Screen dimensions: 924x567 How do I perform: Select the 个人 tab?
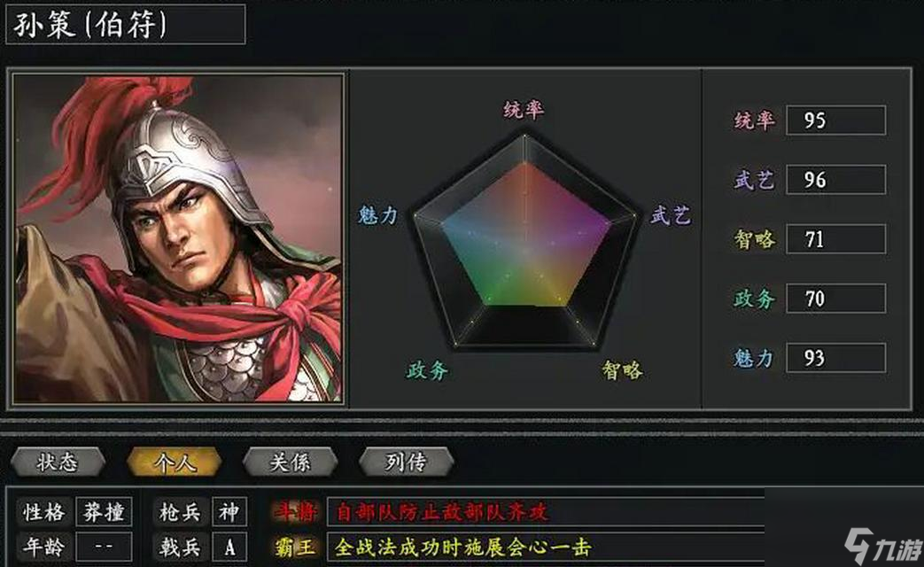pyautogui.click(x=174, y=462)
